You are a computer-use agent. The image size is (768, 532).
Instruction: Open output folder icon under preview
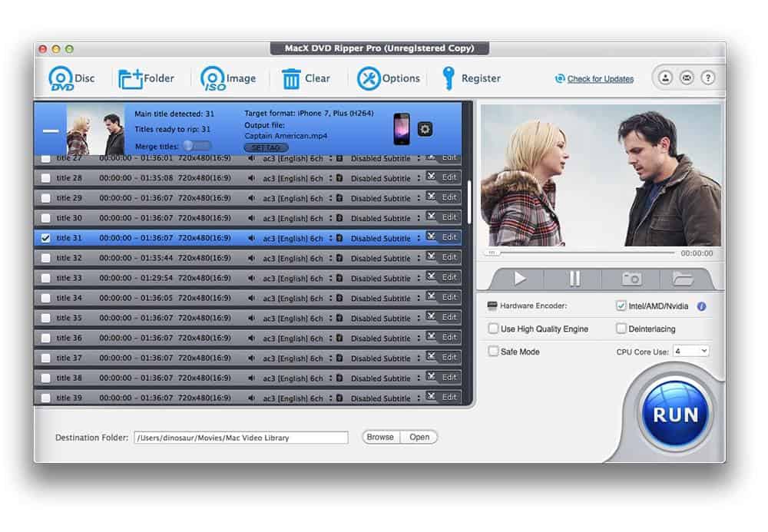[682, 279]
